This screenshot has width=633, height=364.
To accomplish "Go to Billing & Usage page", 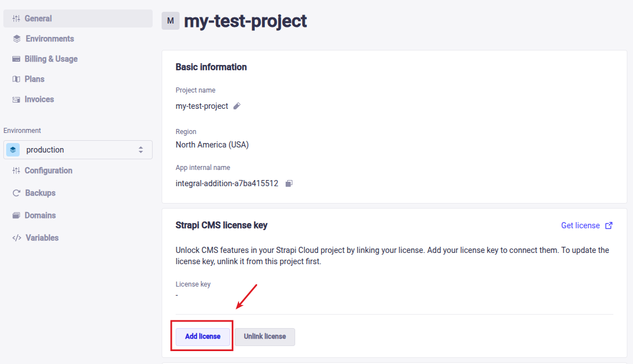I will 51,59.
